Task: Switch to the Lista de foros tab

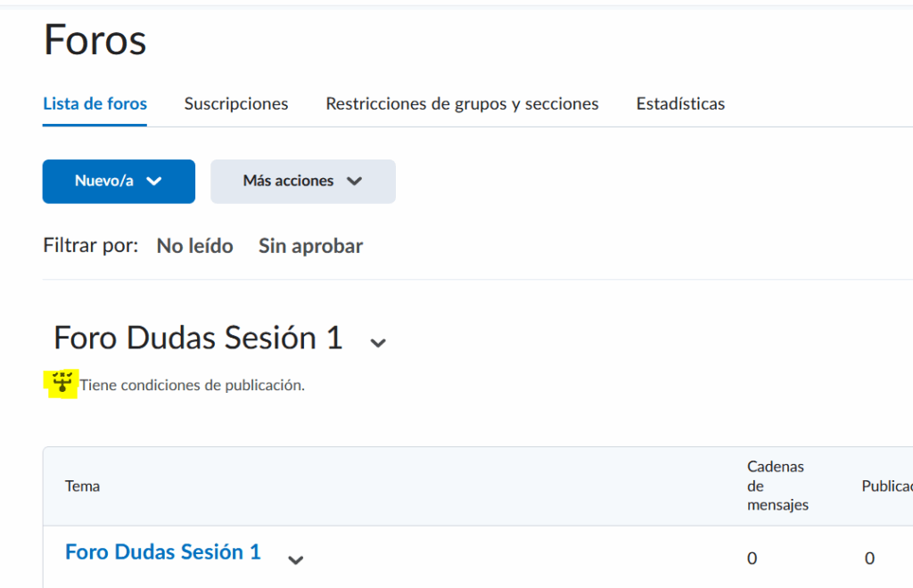Action: 95,103
